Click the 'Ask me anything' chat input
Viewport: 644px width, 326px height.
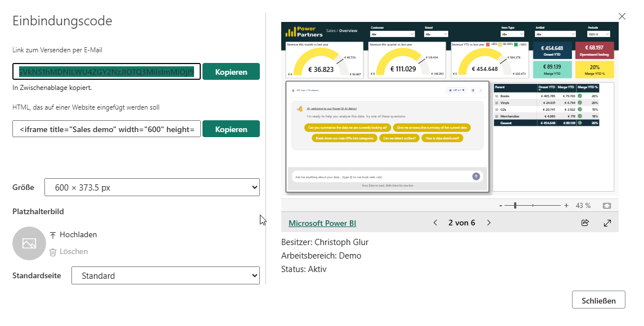coord(382,177)
